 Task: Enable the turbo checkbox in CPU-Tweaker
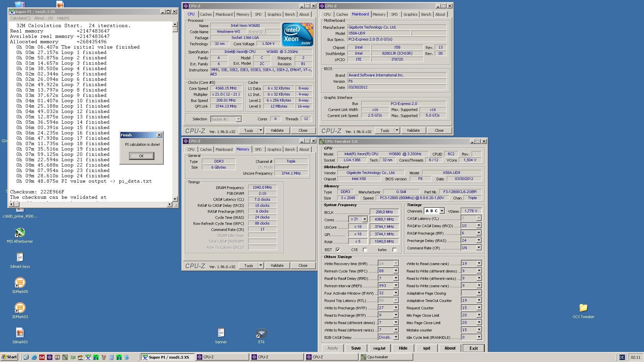click(x=394, y=250)
